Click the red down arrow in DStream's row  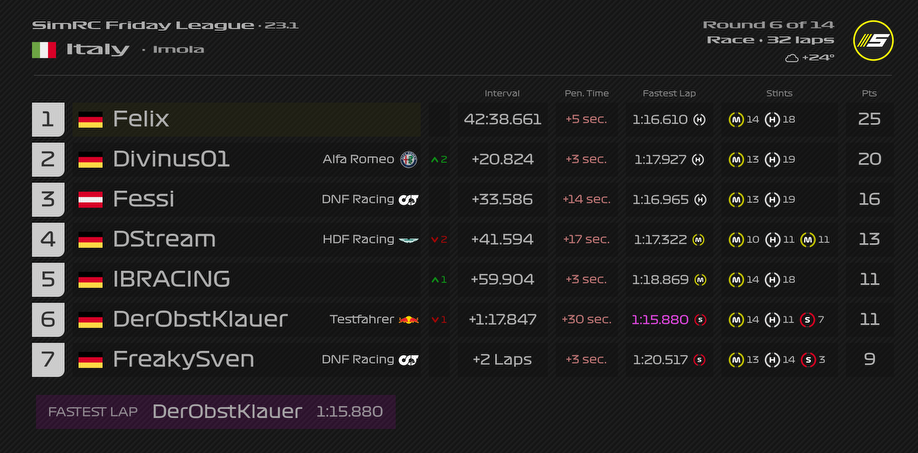434,239
